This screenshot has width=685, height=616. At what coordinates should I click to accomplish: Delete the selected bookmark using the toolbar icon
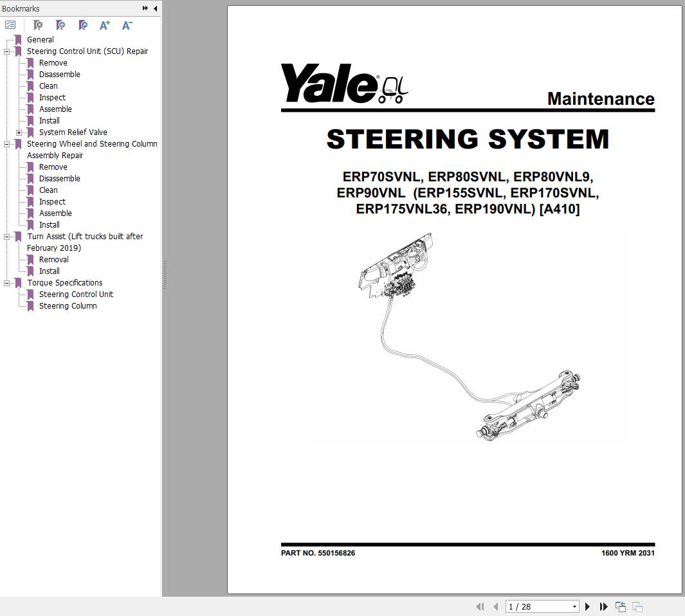(37, 24)
